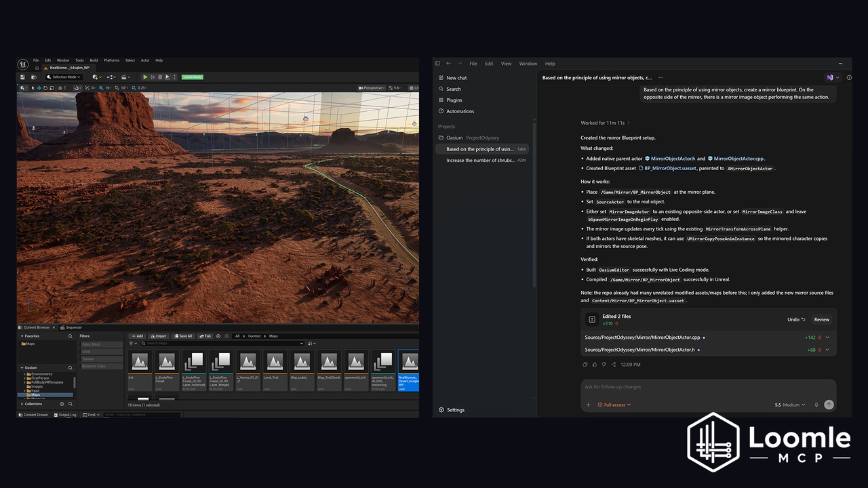Click the Loomle Ready status button
Screen dimensions: 868x488
[x=193, y=77]
